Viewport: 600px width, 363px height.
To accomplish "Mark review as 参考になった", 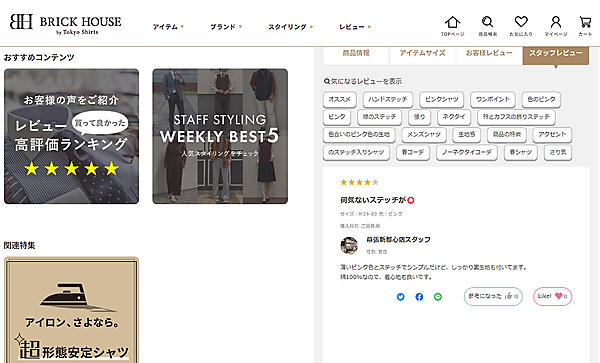I will pyautogui.click(x=493, y=296).
